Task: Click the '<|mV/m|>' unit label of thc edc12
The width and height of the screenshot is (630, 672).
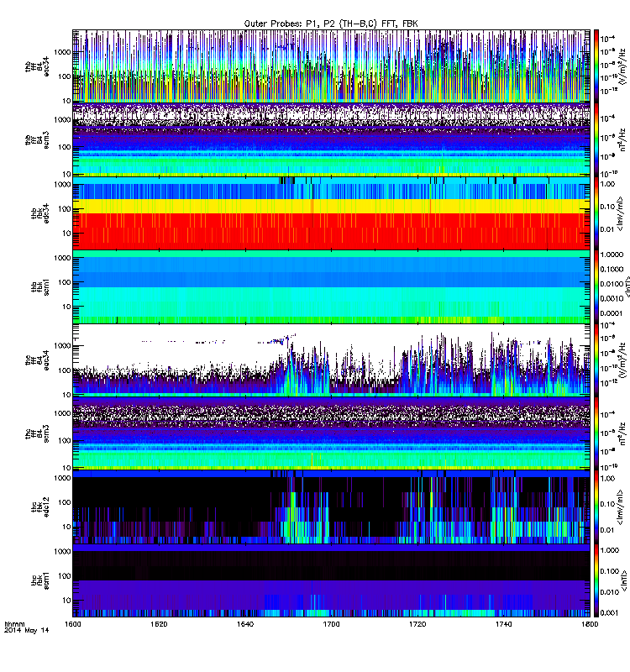Action: point(620,507)
